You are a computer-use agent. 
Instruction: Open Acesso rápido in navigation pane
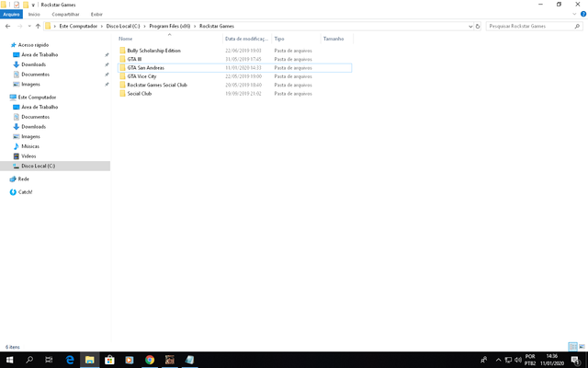tap(33, 45)
